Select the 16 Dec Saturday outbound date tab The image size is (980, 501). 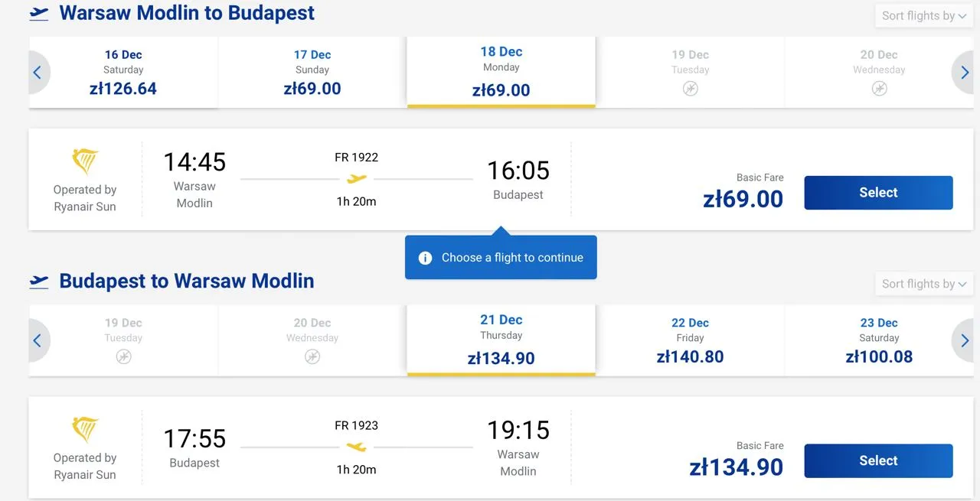123,73
